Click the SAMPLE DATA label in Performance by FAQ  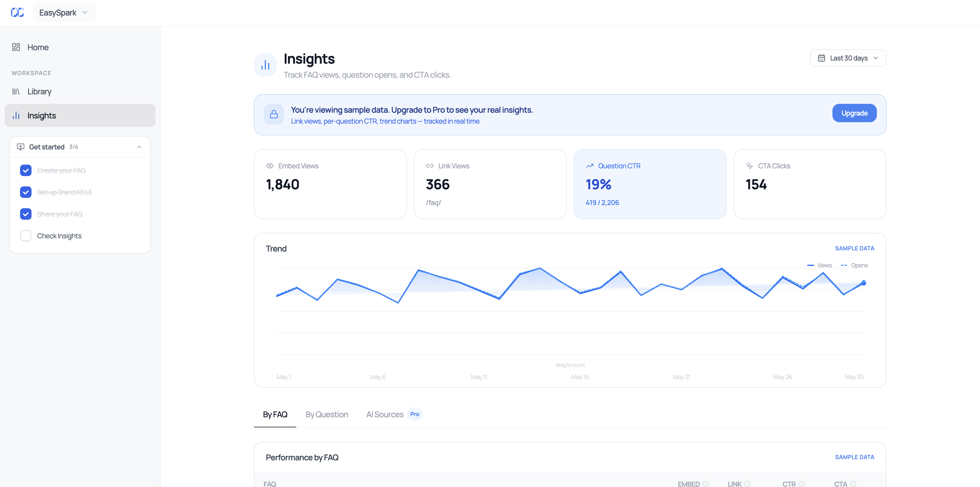tap(854, 457)
